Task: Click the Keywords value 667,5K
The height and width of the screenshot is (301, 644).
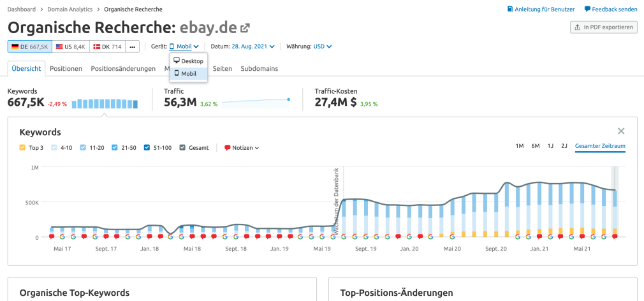Action: click(x=26, y=102)
